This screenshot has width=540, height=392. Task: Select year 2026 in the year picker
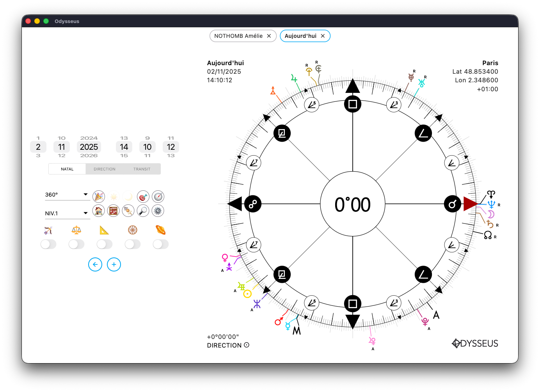tap(89, 156)
